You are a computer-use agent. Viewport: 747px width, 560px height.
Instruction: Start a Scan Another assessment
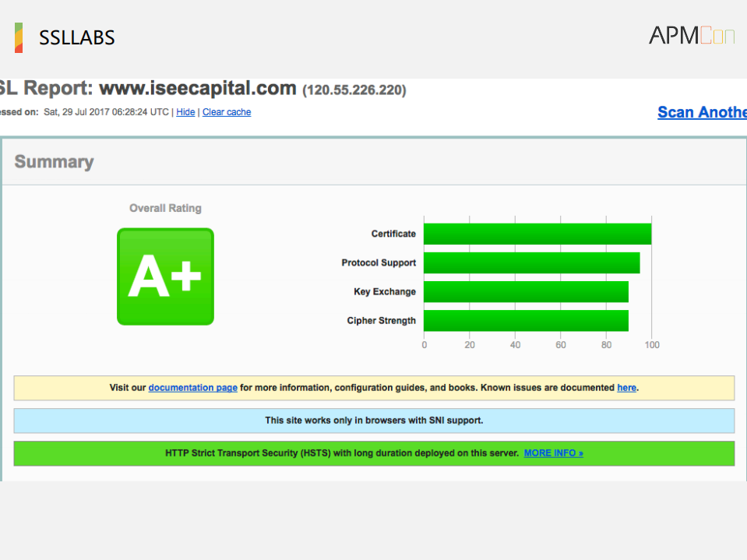point(702,111)
